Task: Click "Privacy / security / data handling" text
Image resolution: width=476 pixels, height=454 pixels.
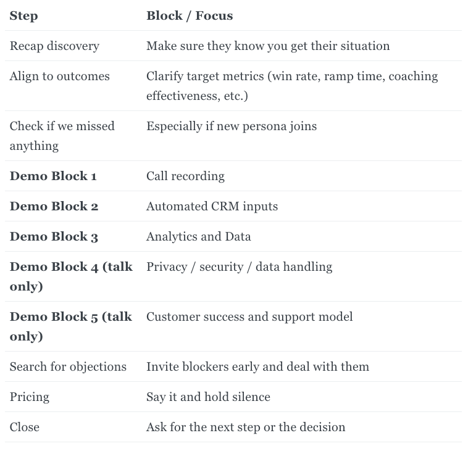Action: 239,267
